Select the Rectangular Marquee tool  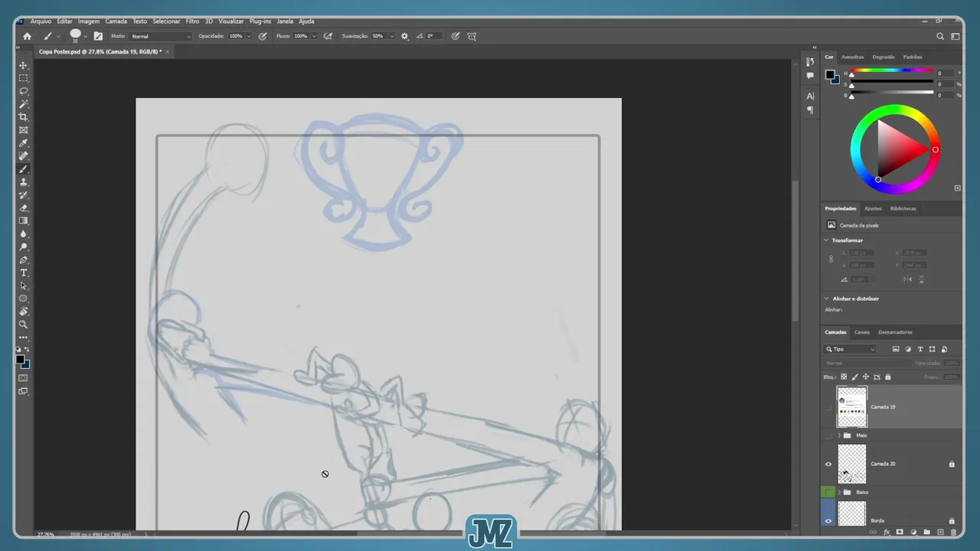pyautogui.click(x=24, y=78)
